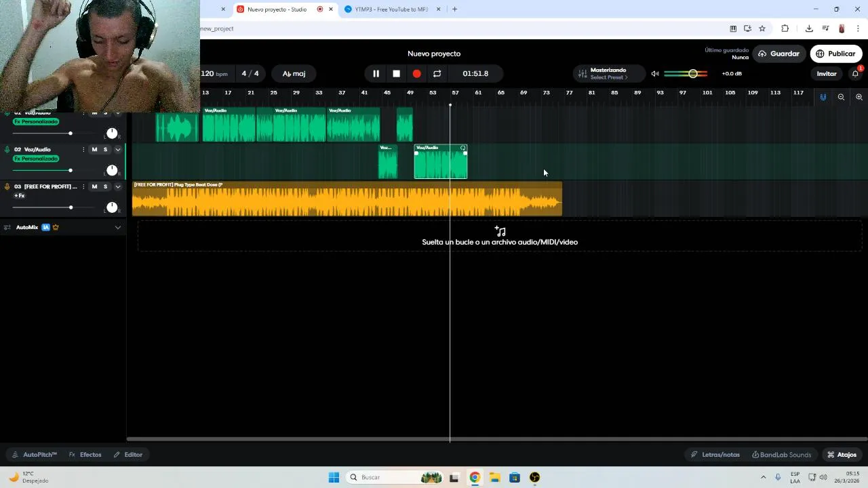Screen dimensions: 868x488
Task: Solo track 03 FREE FOR PROFIT
Action: tap(105, 186)
